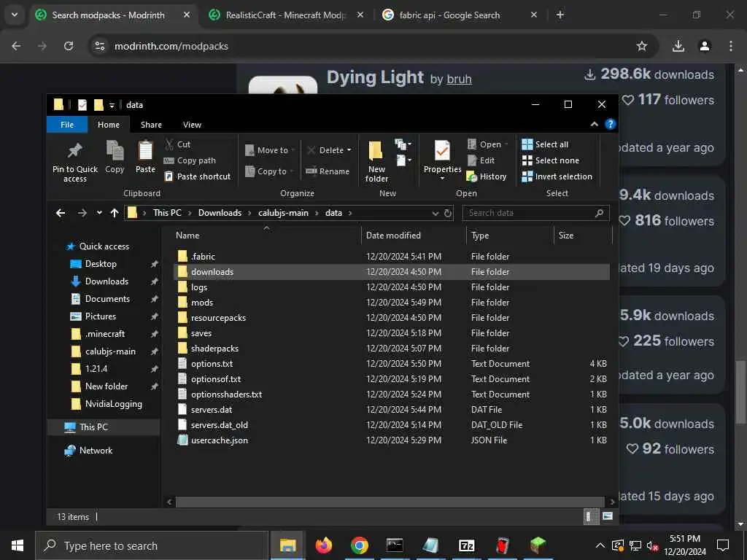Open Firefox from the taskbar
Image resolution: width=747 pixels, height=560 pixels.
point(323,545)
